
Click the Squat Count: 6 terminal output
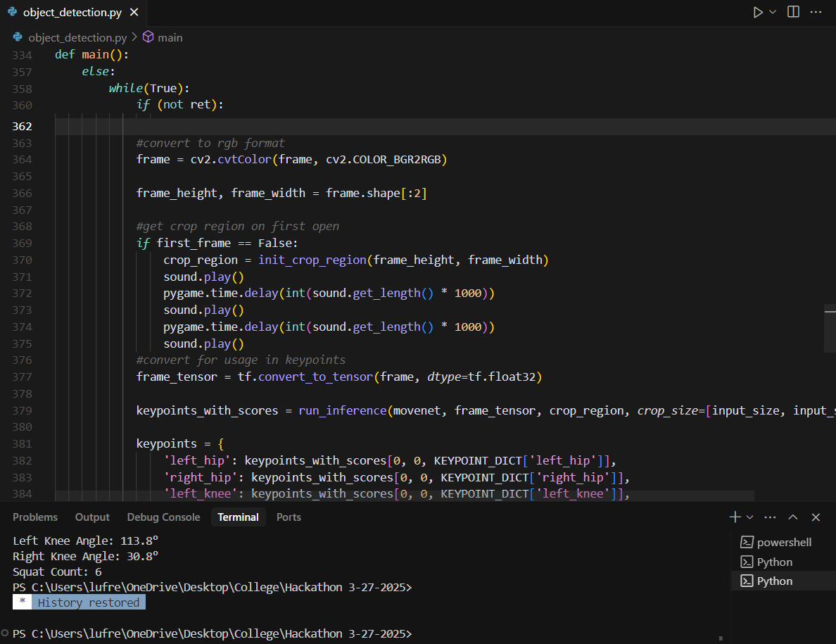tap(57, 572)
